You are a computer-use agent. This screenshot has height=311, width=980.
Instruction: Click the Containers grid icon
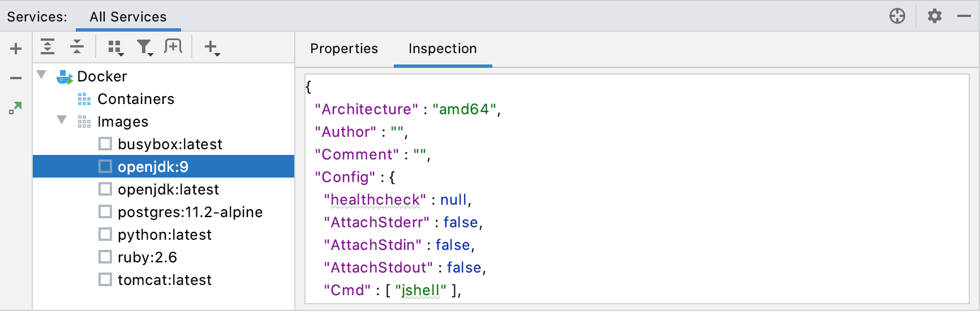[84, 100]
